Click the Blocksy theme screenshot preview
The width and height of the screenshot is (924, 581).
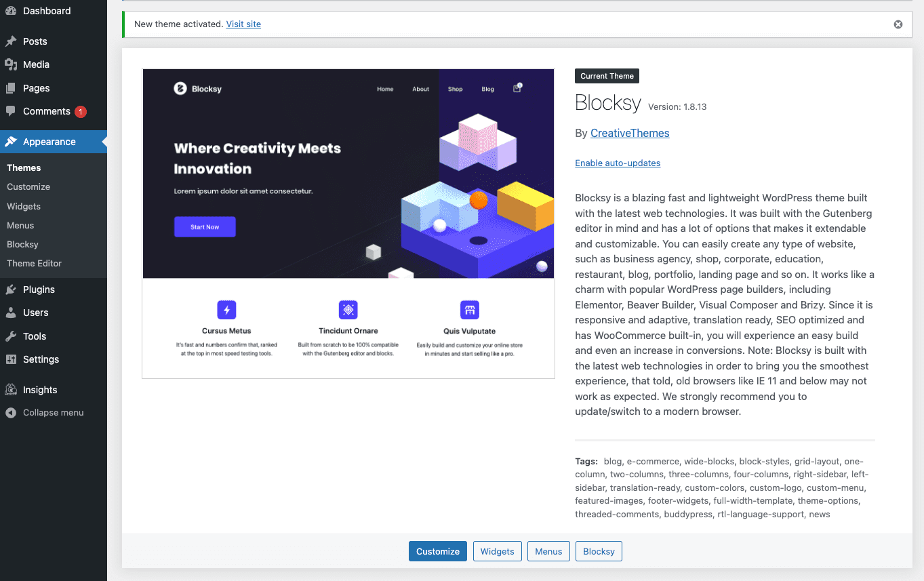348,223
